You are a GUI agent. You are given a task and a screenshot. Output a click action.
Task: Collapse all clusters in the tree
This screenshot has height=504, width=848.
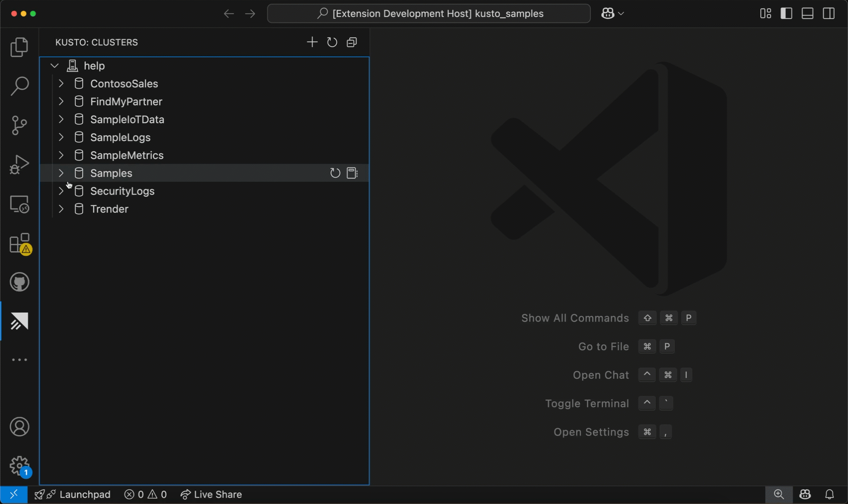352,42
